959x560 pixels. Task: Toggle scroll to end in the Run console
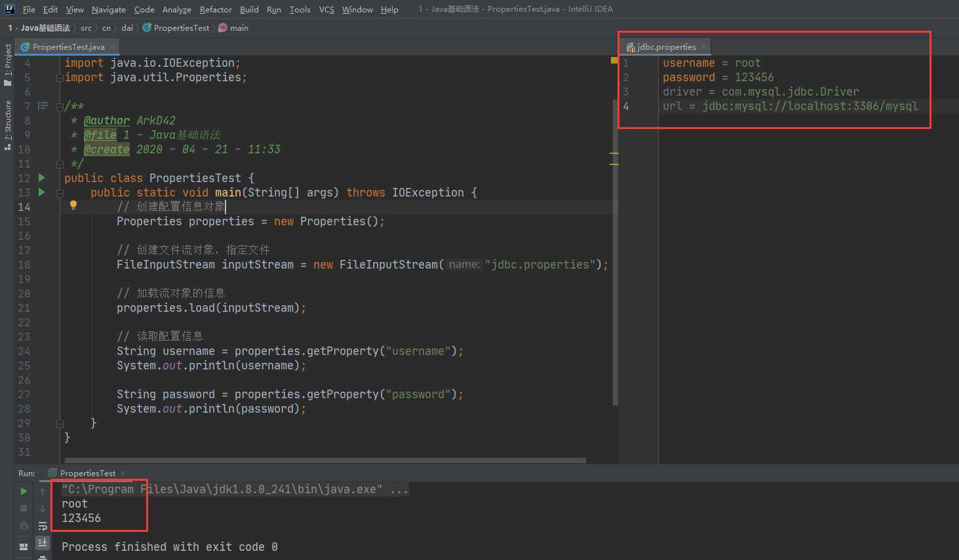point(43,542)
